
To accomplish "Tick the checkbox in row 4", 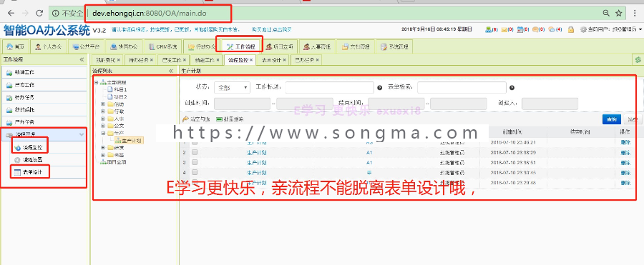I will pyautogui.click(x=195, y=172).
